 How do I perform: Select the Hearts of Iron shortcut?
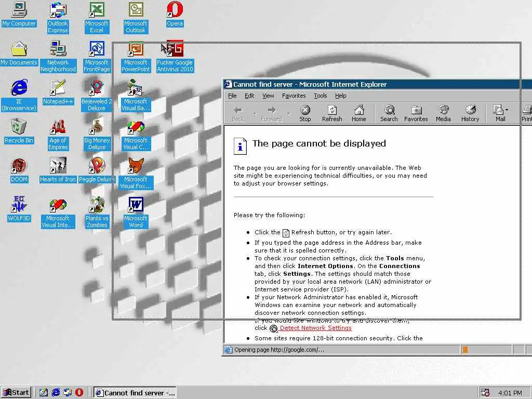click(x=58, y=170)
